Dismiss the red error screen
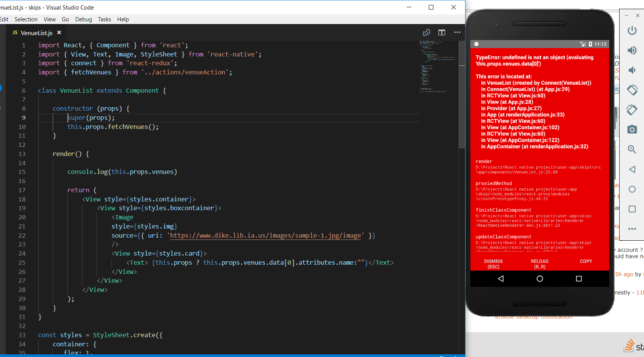Image resolution: width=644 pixels, height=357 pixels. 493,264
